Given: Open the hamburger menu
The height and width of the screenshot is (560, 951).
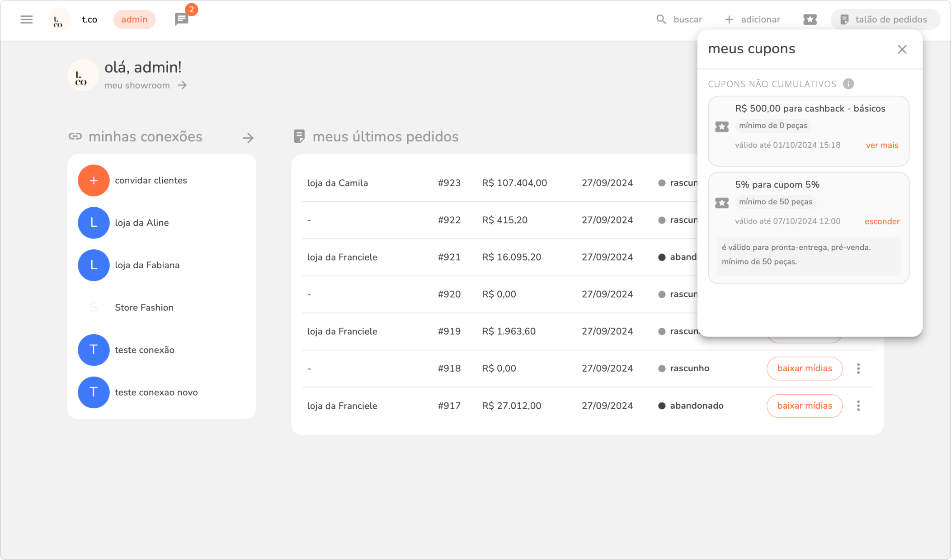Looking at the screenshot, I should pyautogui.click(x=26, y=19).
